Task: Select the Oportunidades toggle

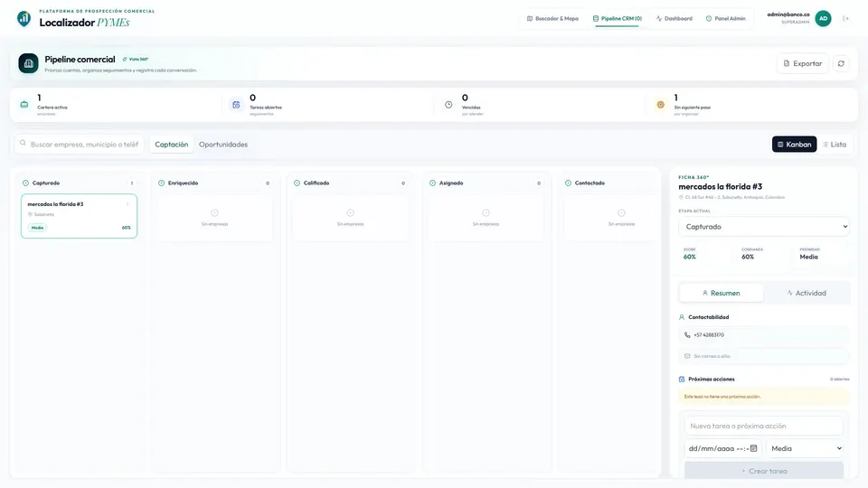Action: (223, 145)
